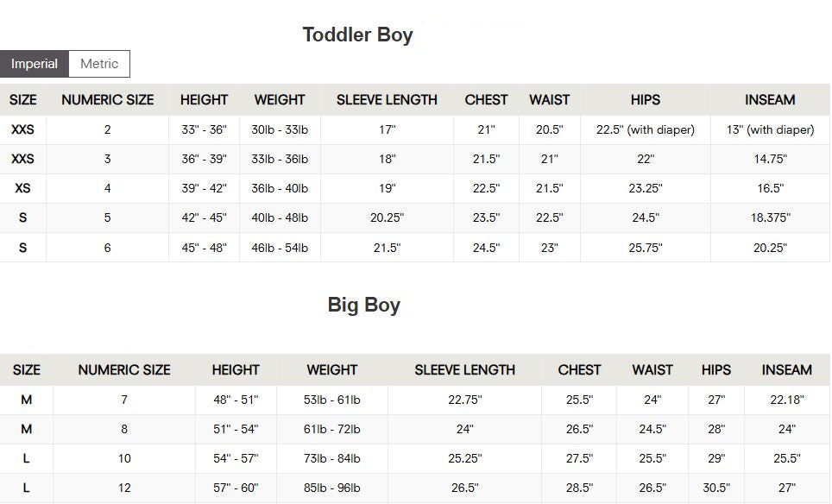Select the 57" - 60" height cell
832x504 pixels.
tap(236, 488)
